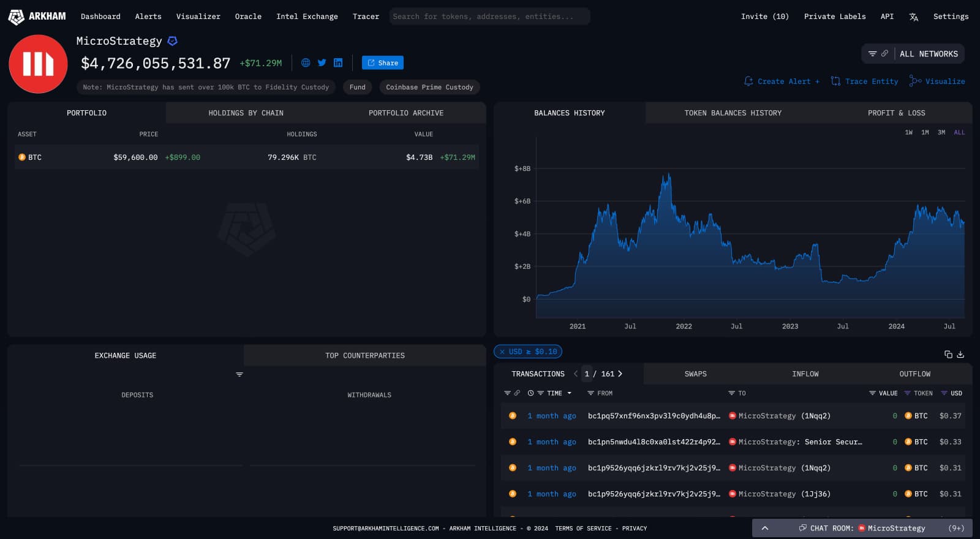Switch to Top Counterparties tab
The height and width of the screenshot is (539, 980).
pos(365,356)
